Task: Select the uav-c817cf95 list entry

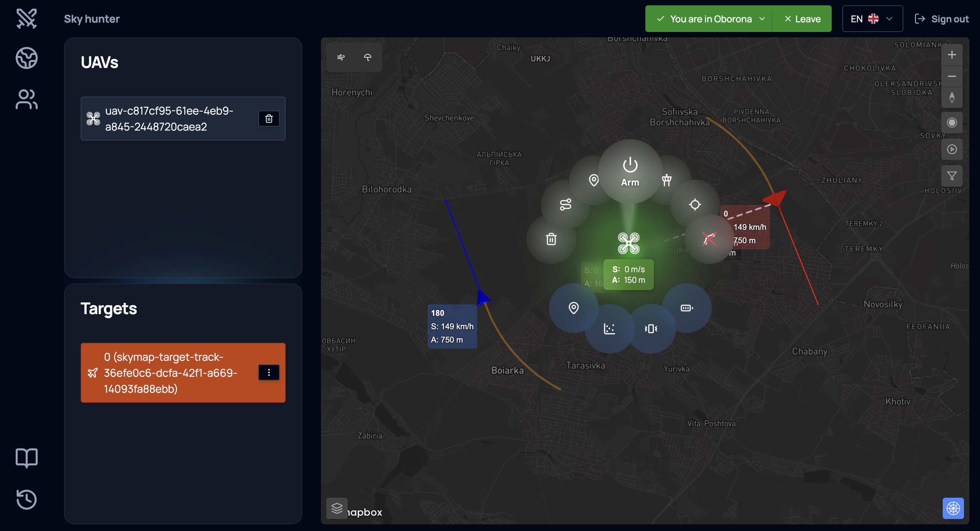Action: click(169, 119)
